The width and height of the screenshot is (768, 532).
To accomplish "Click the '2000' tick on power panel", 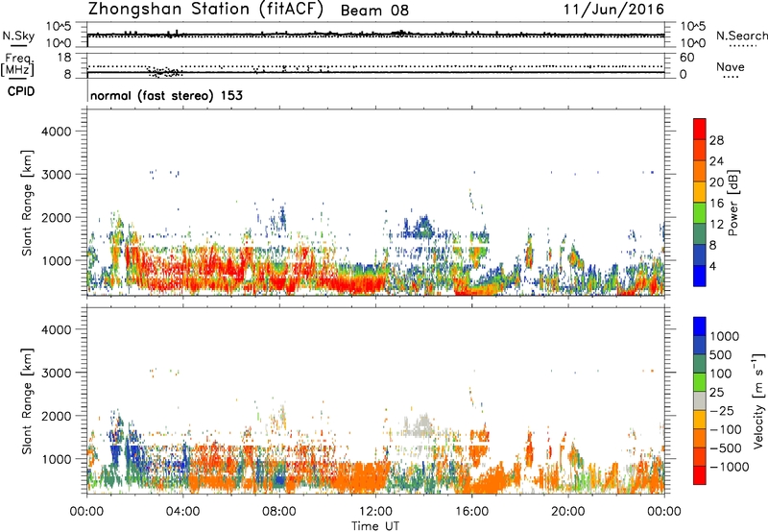I will click(57, 217).
